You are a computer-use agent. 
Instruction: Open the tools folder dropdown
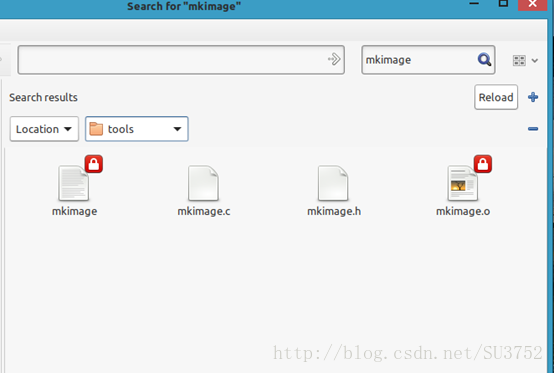[x=137, y=129]
